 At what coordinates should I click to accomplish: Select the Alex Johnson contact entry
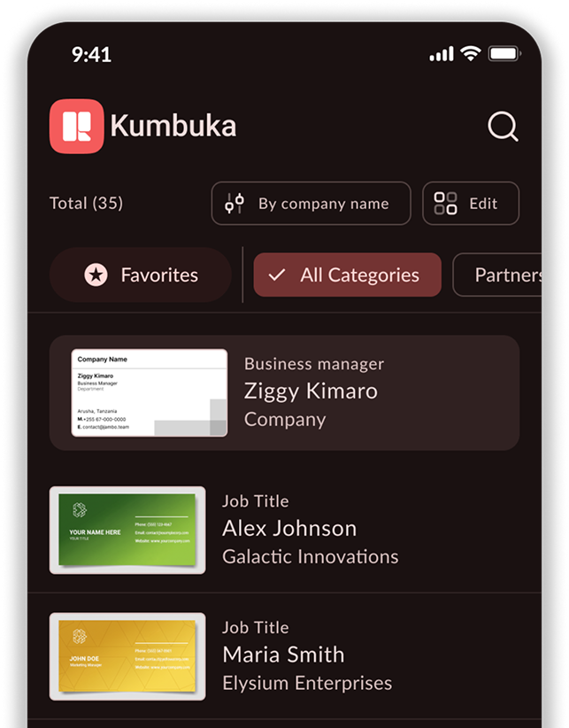click(x=289, y=529)
